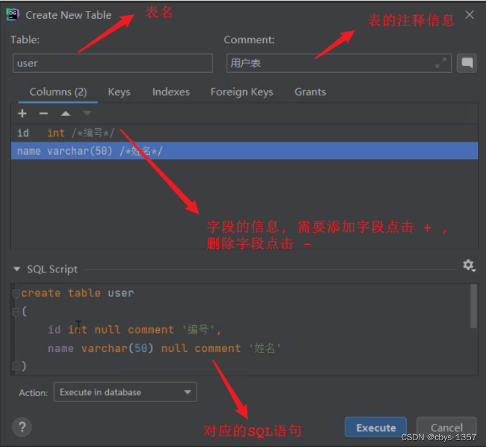486x448 pixels.
Task: Switch to the Columns (2) tab
Action: [x=58, y=92]
